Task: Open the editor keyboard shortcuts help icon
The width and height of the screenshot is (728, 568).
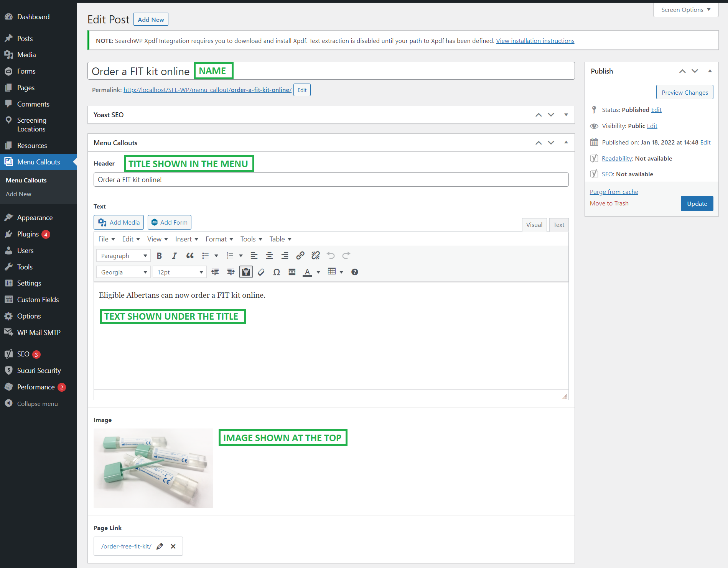Action: coord(355,272)
